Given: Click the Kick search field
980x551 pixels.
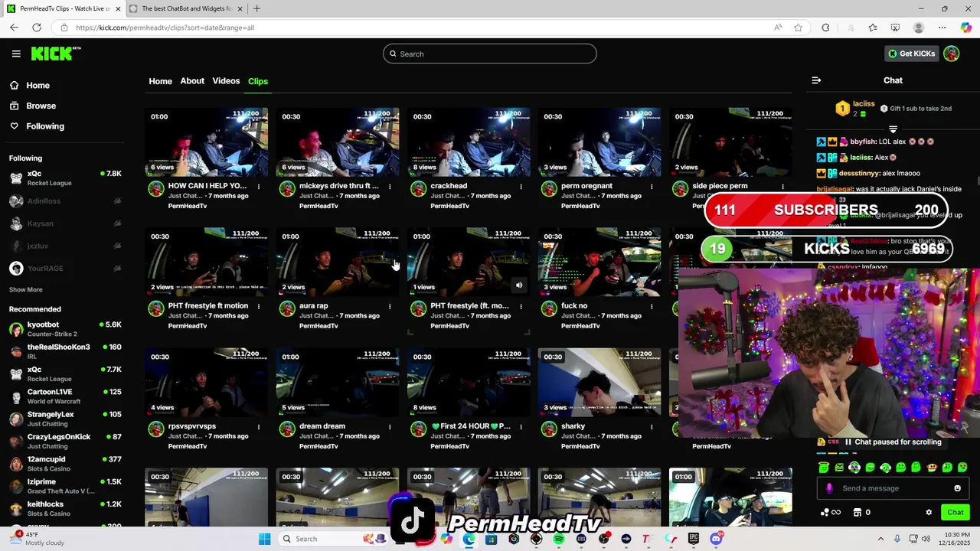Looking at the screenshot, I should 490,54.
